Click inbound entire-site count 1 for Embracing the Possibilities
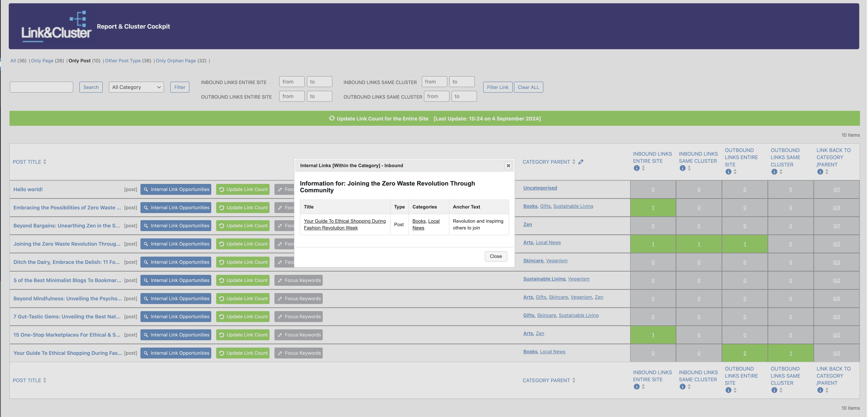This screenshot has width=868, height=417. coord(653,208)
